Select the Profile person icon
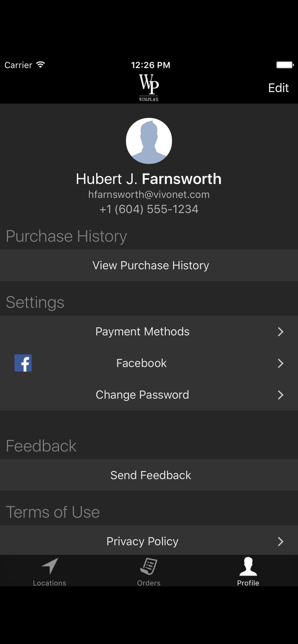Screen dimensions: 298x644 [248, 566]
